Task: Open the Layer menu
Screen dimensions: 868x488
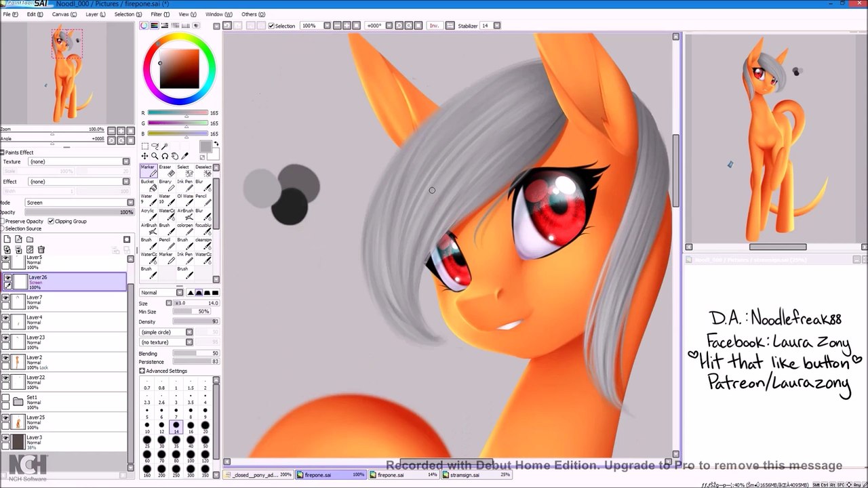Action: (x=95, y=14)
